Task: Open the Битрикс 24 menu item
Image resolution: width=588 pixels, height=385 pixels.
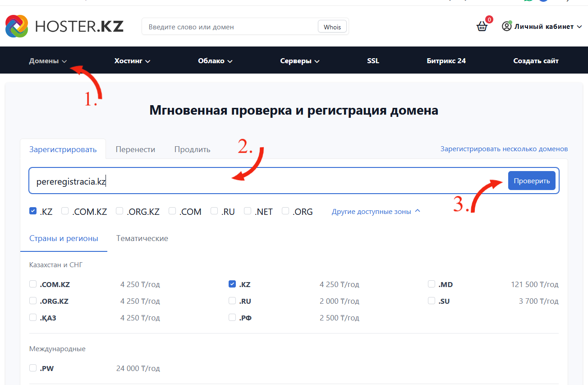Action: coord(446,60)
